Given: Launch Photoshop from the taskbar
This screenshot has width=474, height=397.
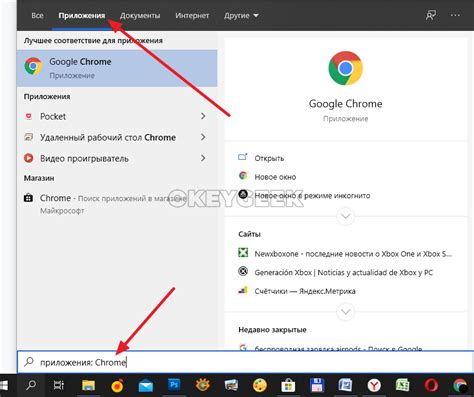Looking at the screenshot, I should click(174, 384).
